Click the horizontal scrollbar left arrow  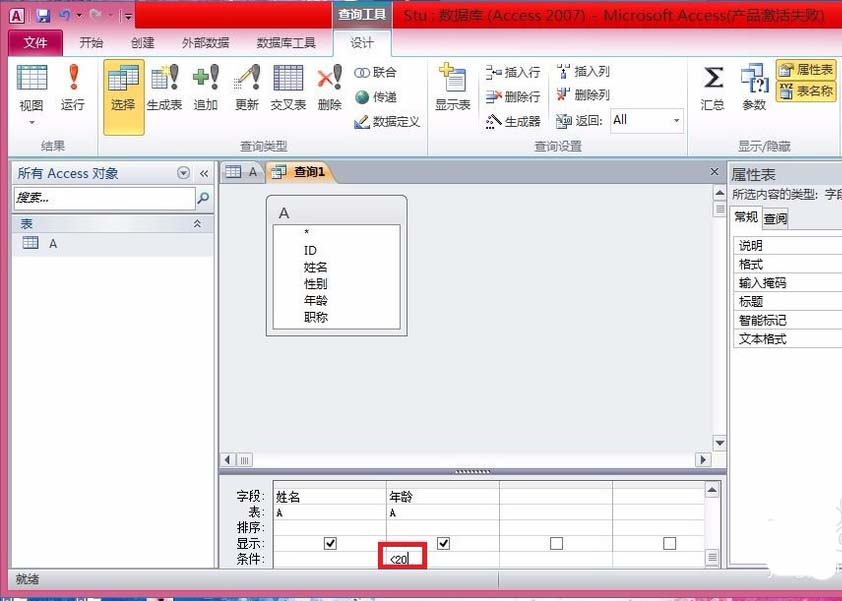tap(228, 460)
